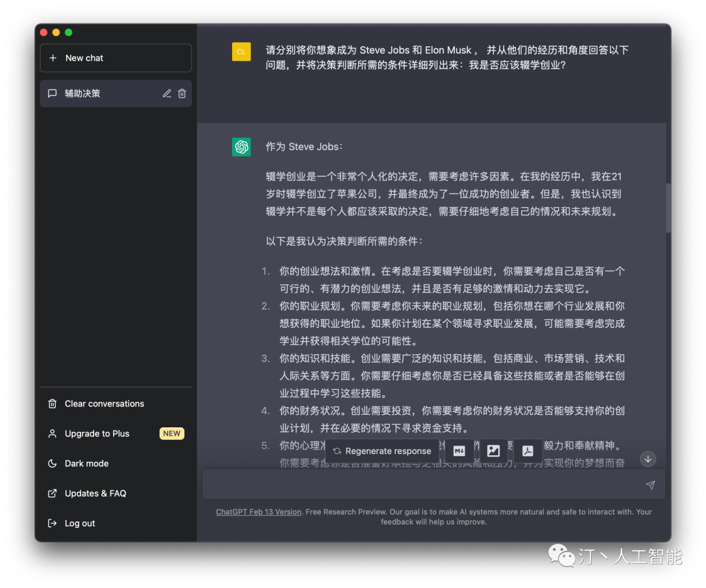706x588 pixels.
Task: Click the moon icon beside Dark mode
Action: (x=52, y=463)
